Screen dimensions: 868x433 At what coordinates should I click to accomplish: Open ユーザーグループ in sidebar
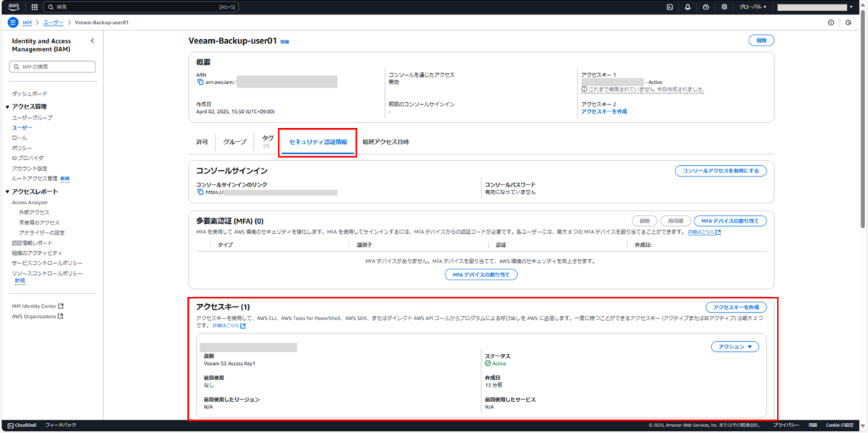(x=32, y=117)
